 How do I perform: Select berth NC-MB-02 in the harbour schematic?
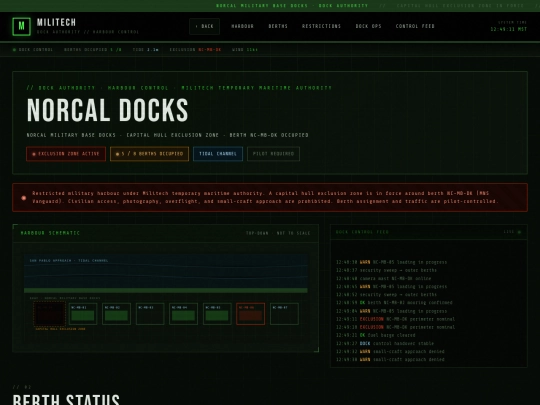tap(116, 314)
